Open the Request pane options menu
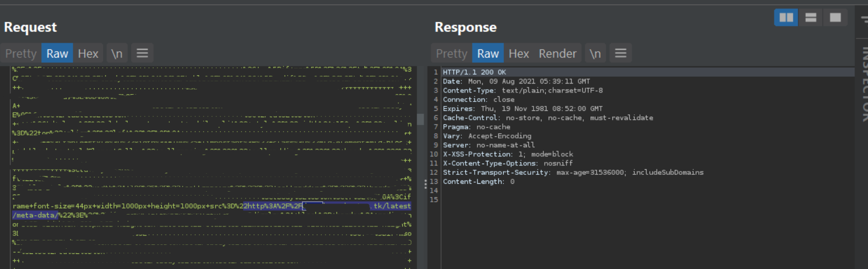Viewport: 868px width, 269px height. click(142, 53)
